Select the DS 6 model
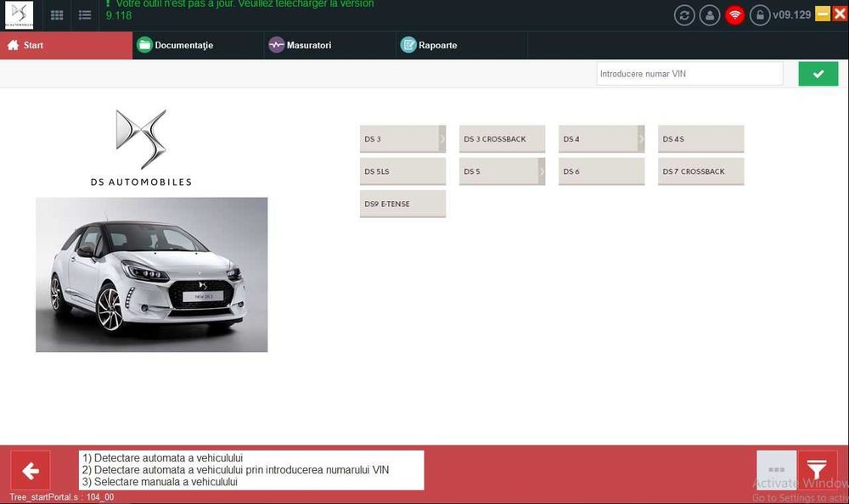The width and height of the screenshot is (849, 504). pos(602,171)
